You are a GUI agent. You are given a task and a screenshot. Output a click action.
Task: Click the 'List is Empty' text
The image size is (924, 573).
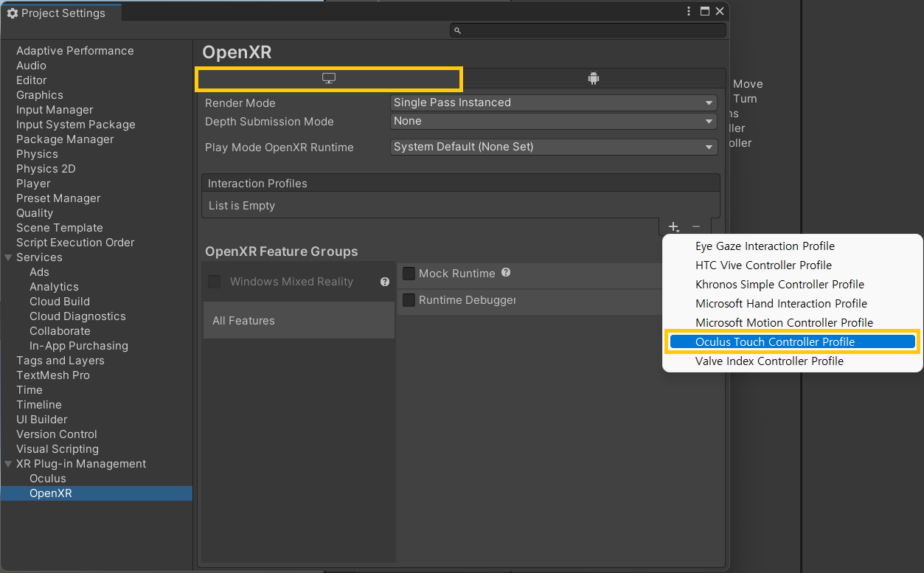(x=242, y=206)
